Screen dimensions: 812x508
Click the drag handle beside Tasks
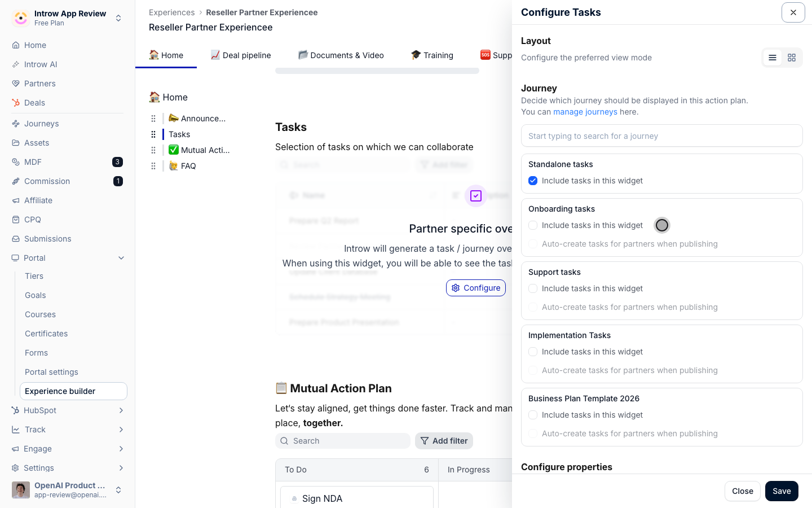(x=153, y=134)
